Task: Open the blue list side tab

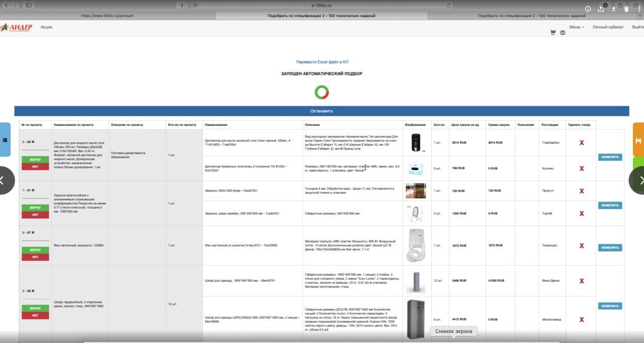Action: pyautogui.click(x=5, y=140)
